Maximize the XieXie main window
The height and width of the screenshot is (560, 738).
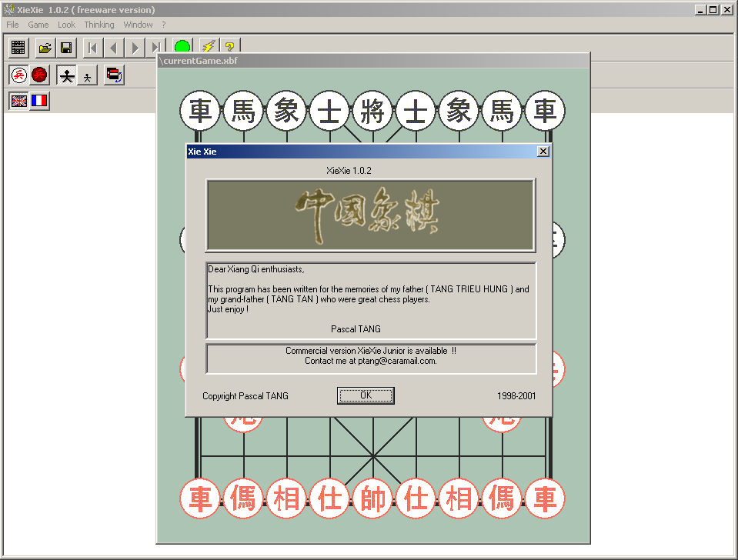[713, 10]
